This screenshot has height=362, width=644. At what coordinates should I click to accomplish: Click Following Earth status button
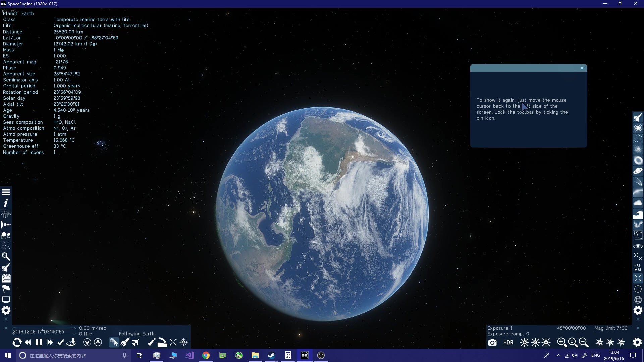[x=137, y=333]
